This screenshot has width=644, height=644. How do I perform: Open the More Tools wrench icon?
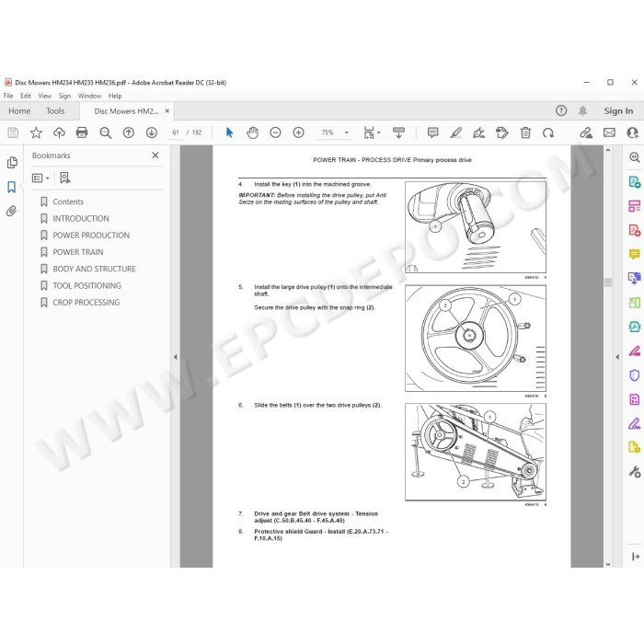click(x=634, y=471)
